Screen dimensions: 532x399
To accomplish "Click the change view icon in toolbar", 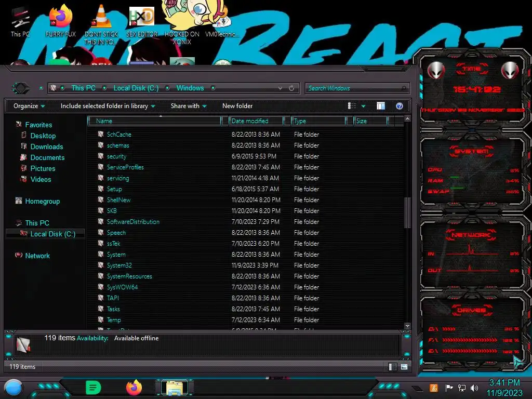I will (x=352, y=106).
